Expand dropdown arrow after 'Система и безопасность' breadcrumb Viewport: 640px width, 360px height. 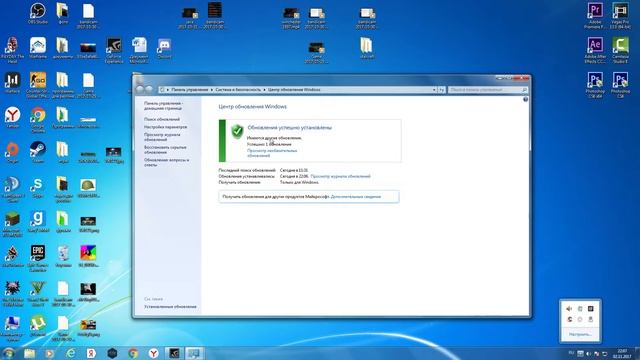(x=264, y=89)
